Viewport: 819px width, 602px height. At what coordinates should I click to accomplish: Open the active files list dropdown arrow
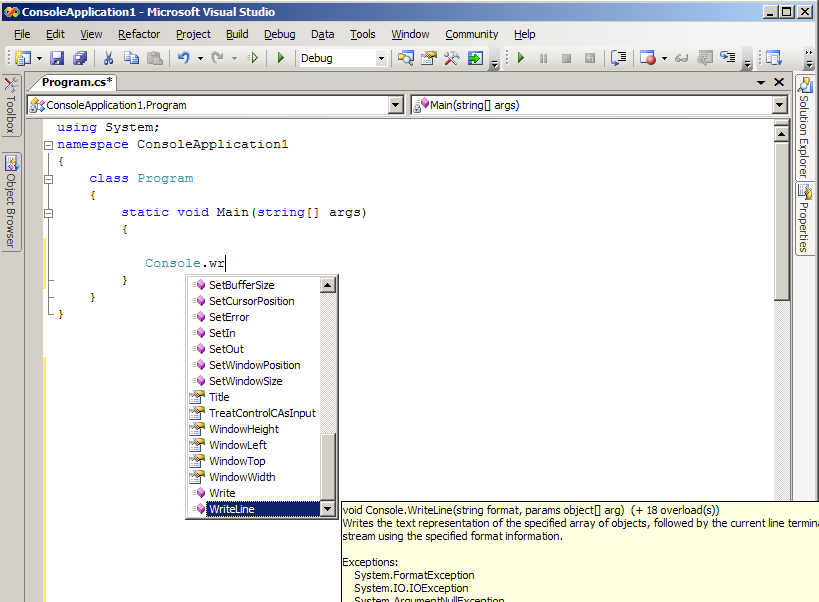760,82
